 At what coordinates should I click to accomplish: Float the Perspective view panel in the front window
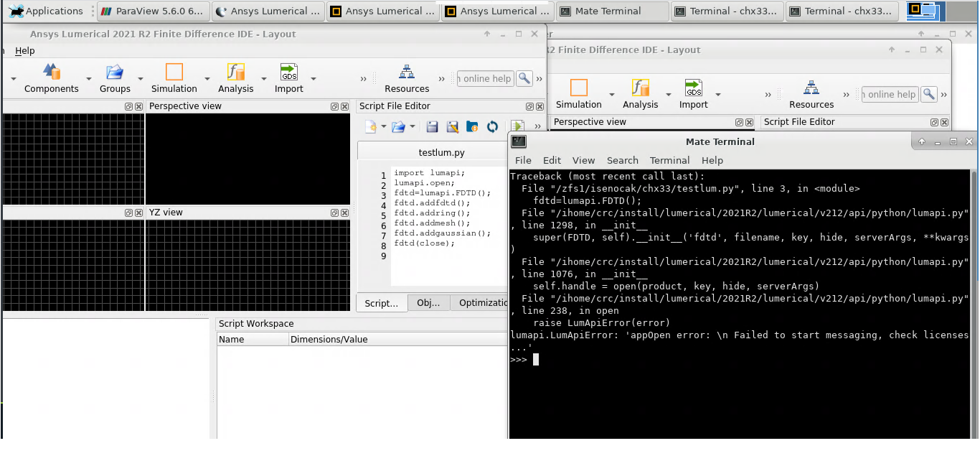(334, 106)
